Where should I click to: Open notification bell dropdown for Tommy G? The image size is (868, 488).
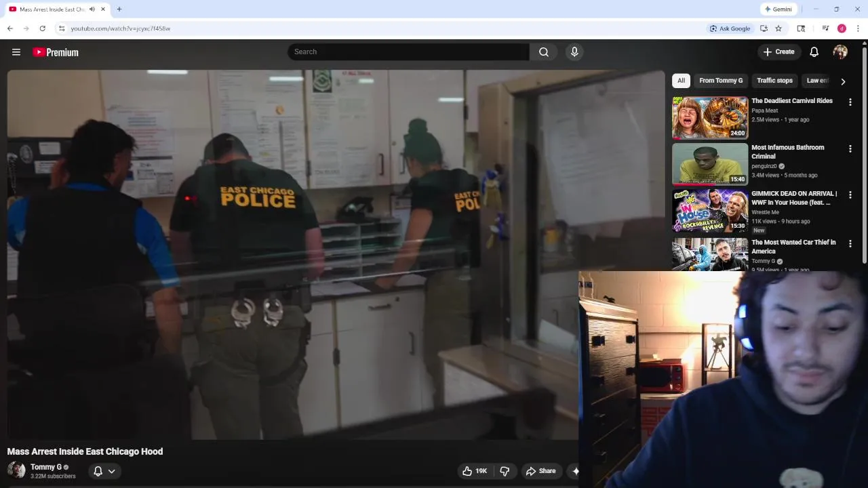pos(104,471)
